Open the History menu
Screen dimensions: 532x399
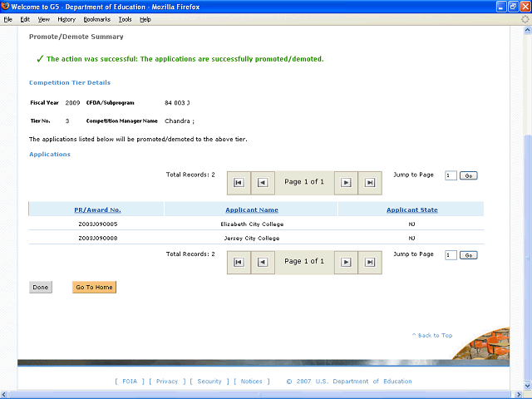tap(66, 19)
